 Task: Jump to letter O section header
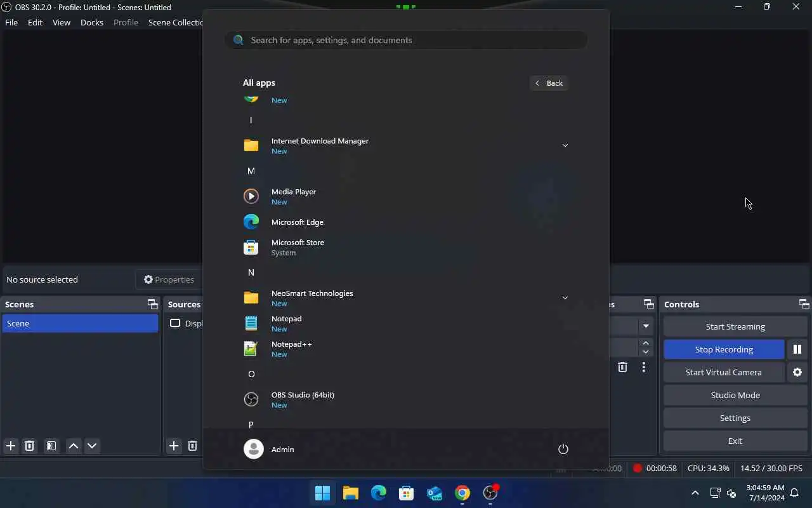[x=251, y=374]
